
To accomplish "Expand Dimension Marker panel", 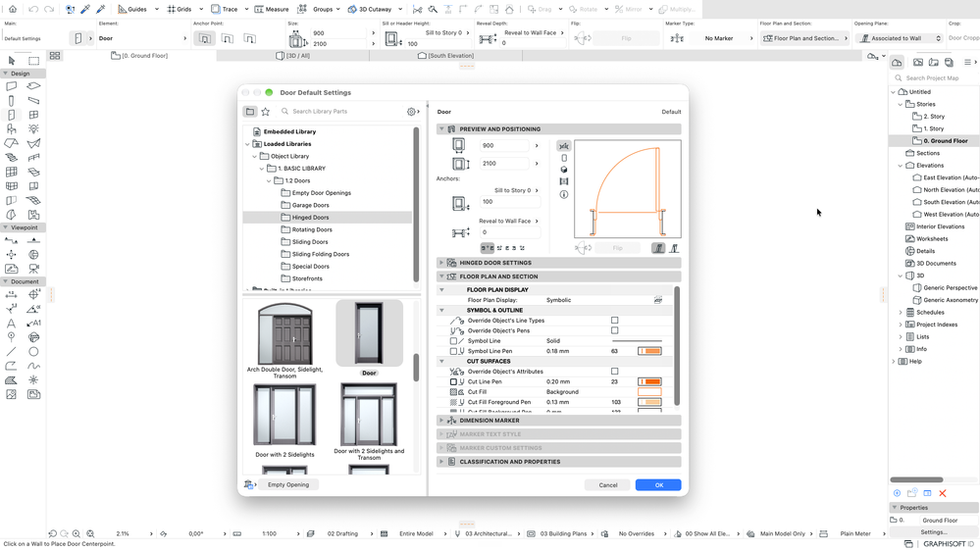I will tap(441, 421).
